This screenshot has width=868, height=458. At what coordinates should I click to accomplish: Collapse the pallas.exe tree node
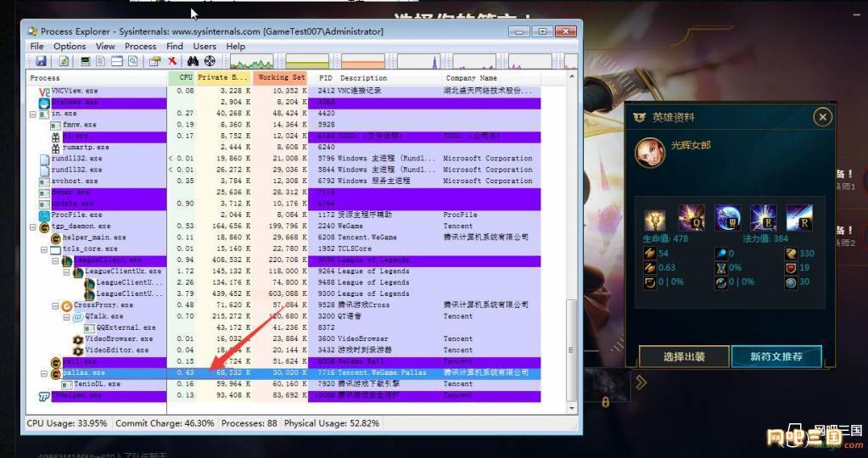44,373
